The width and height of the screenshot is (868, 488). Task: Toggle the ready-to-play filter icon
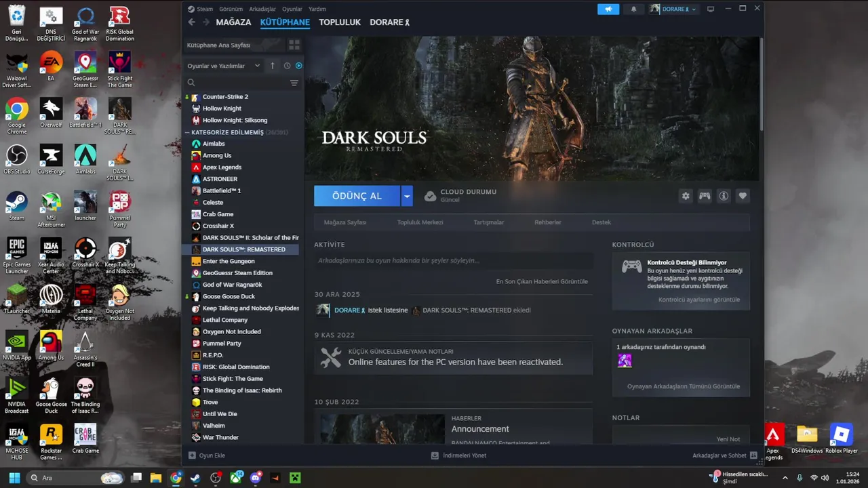tap(299, 66)
